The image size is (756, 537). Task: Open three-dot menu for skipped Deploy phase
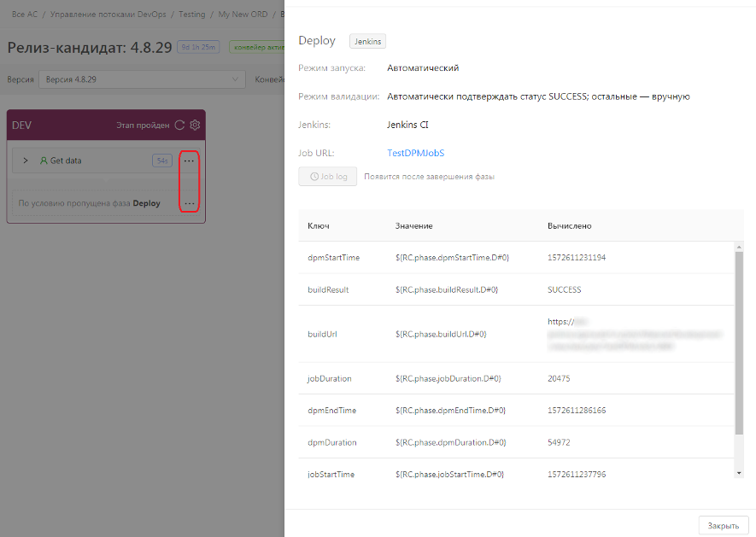pos(190,203)
